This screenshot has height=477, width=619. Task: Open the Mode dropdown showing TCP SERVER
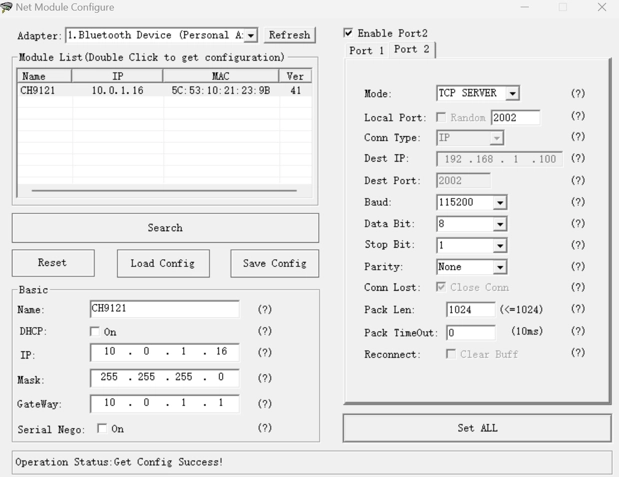pos(512,94)
